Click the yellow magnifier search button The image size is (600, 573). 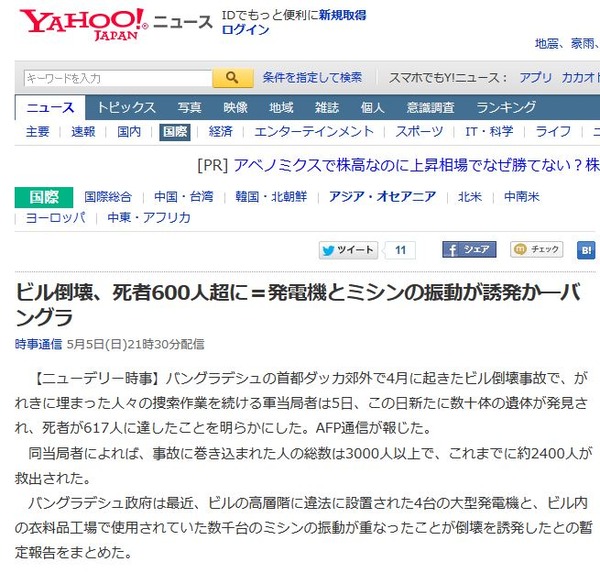point(233,78)
